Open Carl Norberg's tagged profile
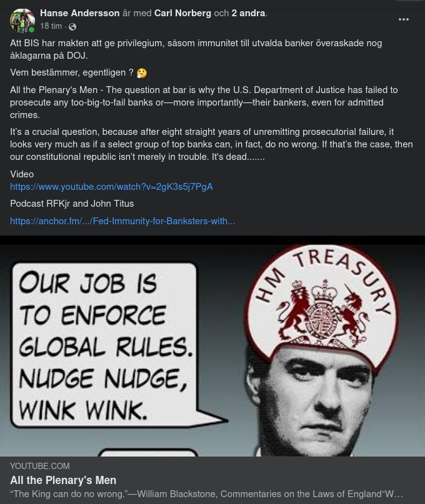The width and height of the screenshot is (425, 504). pos(182,13)
